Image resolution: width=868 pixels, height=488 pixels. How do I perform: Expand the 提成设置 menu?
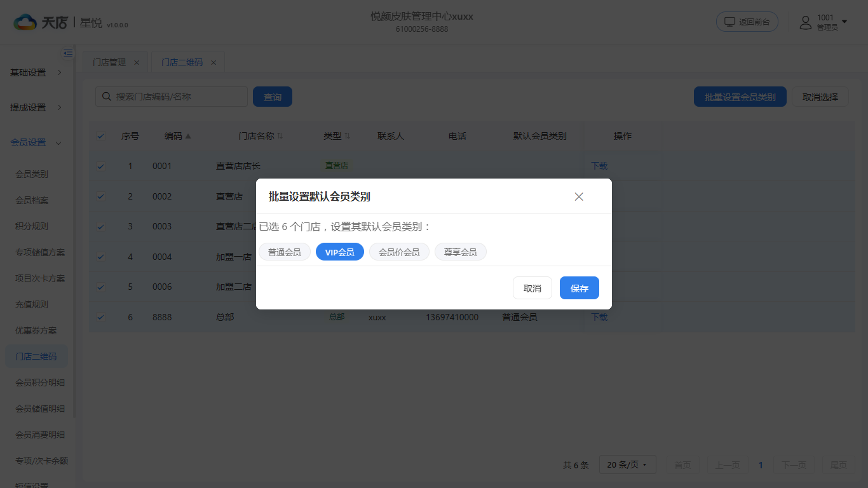[x=37, y=107]
